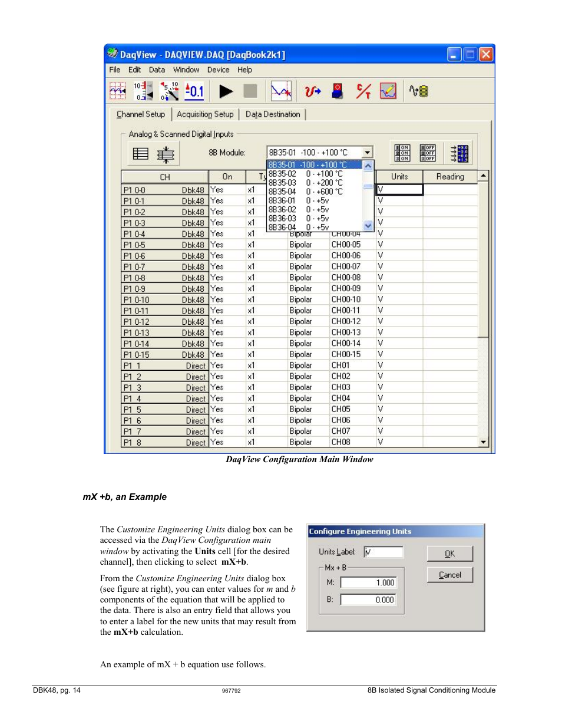Screen dimensions: 562x728
Task: Choose 8B35-04 0 - +600 °C option
Action: point(315,192)
